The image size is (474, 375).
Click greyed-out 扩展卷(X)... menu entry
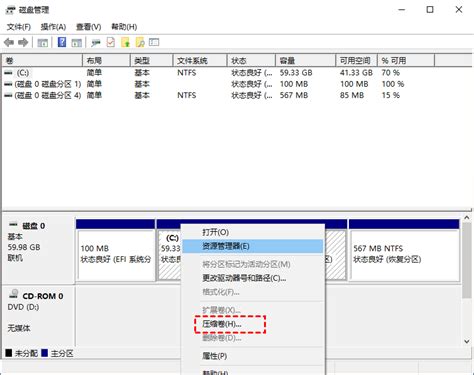252,310
